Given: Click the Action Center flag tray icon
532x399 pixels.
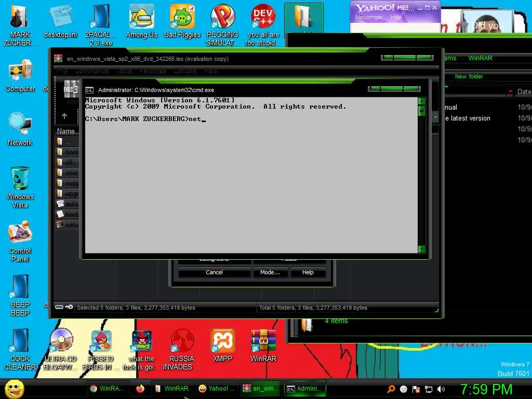Looking at the screenshot, I should [x=416, y=389].
